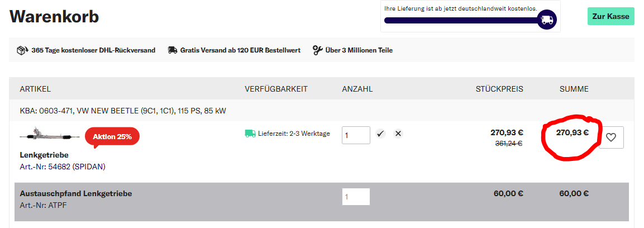Click the VERFÜGBARKEIT column header
Image resolution: width=644 pixels, height=228 pixels.
(x=276, y=89)
